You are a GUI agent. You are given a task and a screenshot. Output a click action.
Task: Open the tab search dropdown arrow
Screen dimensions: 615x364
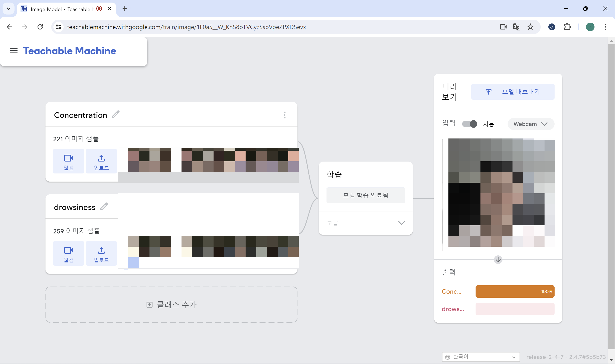tap(8, 9)
